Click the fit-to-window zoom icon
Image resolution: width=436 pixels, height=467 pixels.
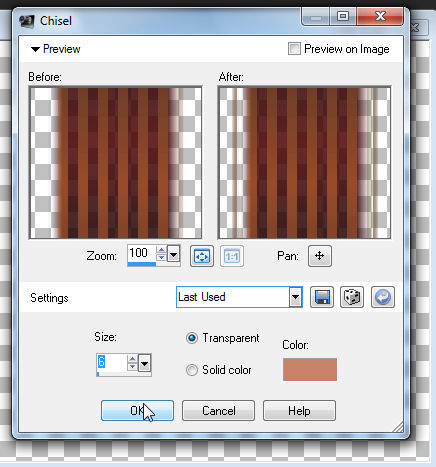coord(202,256)
